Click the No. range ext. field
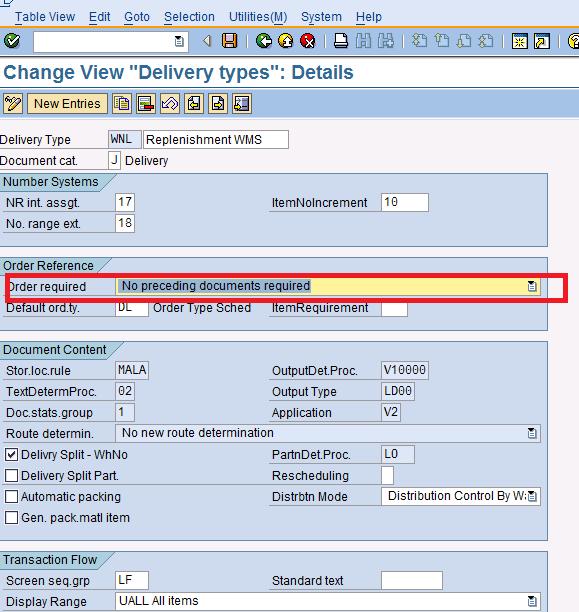 click(x=125, y=223)
